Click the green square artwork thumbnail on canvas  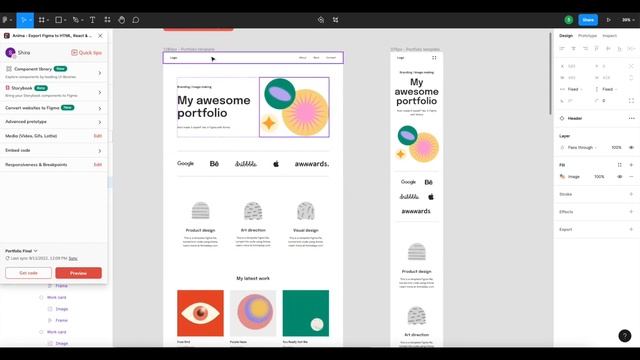pyautogui.click(x=306, y=313)
